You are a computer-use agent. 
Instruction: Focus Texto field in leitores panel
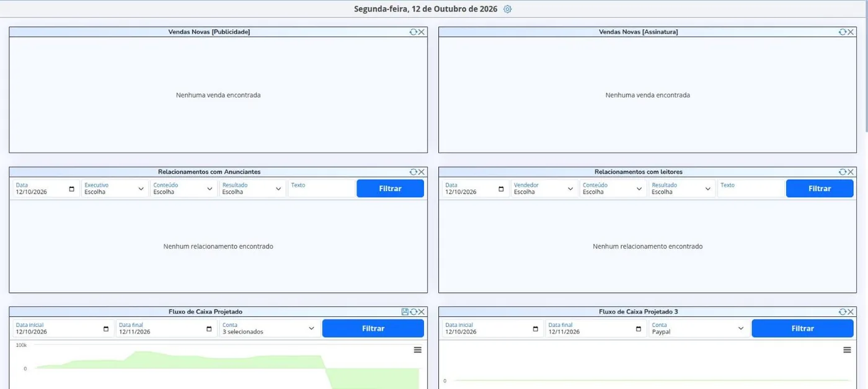[x=751, y=189]
